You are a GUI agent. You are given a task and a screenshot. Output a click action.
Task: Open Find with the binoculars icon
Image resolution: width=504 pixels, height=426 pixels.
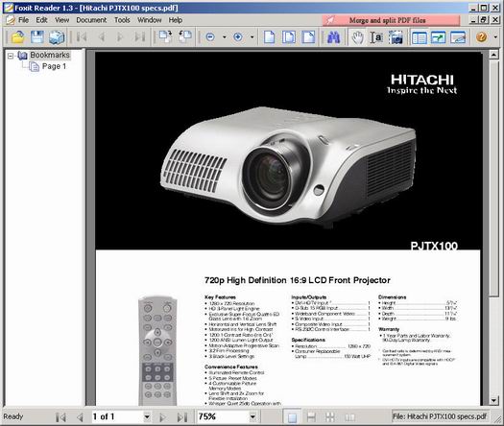[334, 37]
